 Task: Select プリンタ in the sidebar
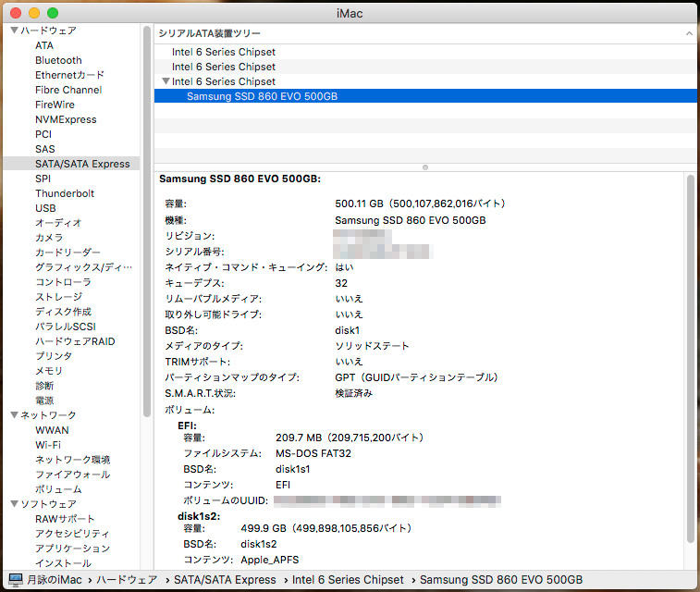coord(54,356)
